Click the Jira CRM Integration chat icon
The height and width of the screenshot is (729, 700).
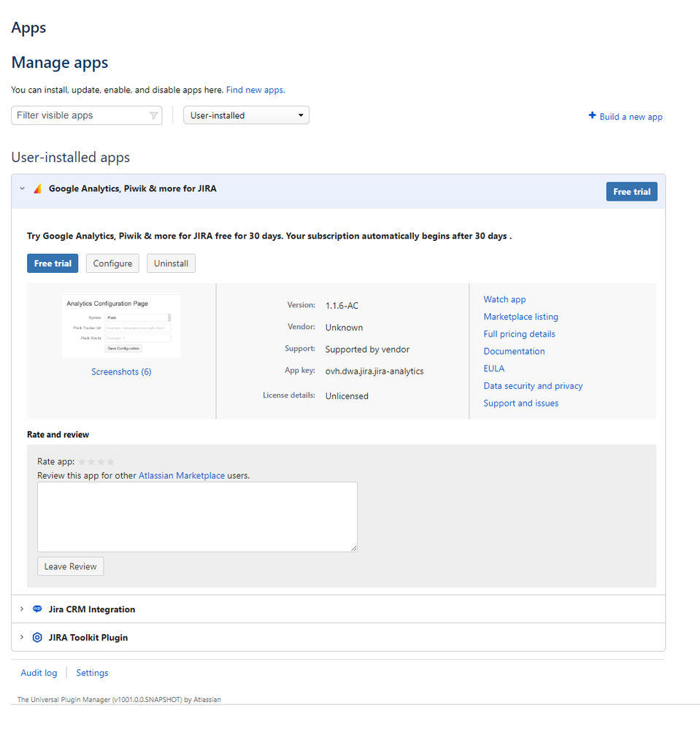(x=37, y=609)
